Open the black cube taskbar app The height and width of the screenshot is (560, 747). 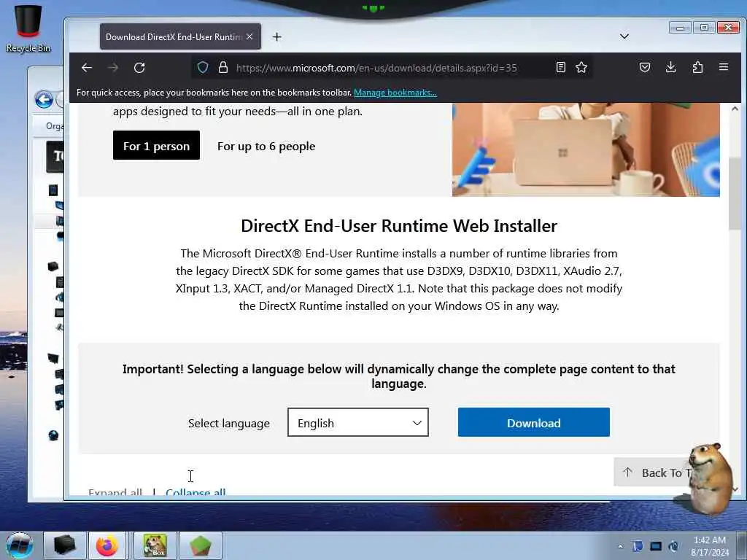tap(64, 545)
